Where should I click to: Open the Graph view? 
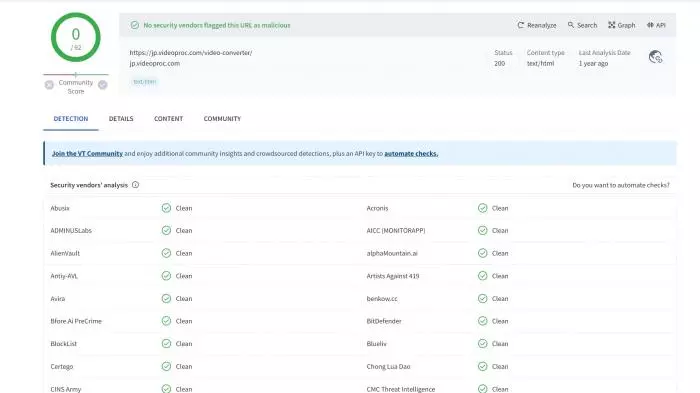621,25
